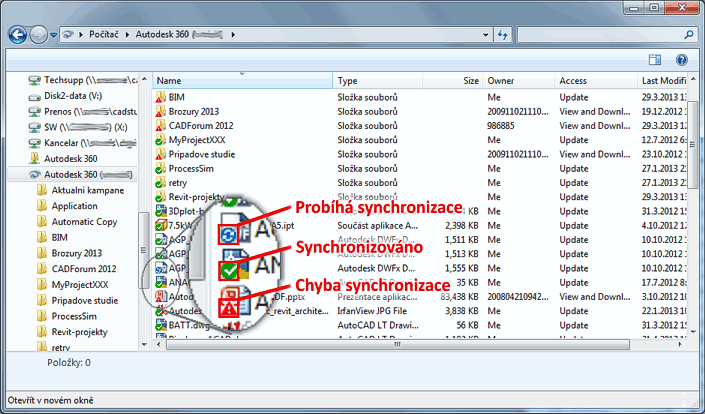The width and height of the screenshot is (705, 414).
Task: Expand the arrow after Autodesk 360 breadcrumb
Action: (x=233, y=35)
